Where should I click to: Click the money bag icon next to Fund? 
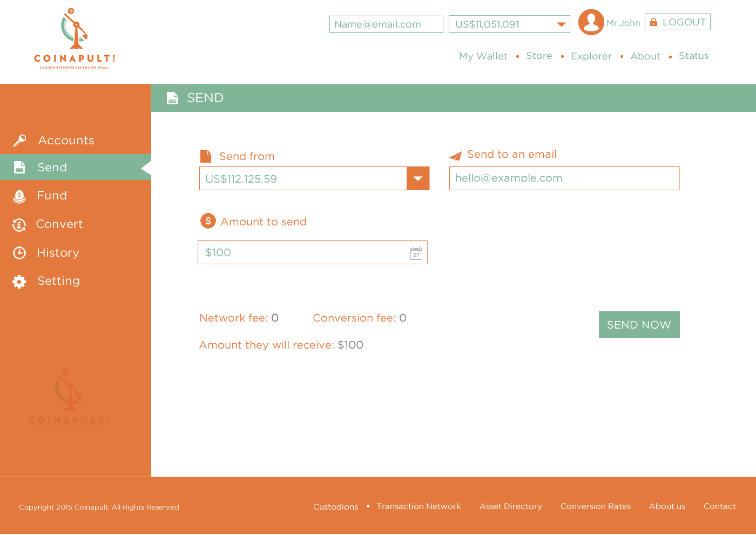[x=19, y=197]
